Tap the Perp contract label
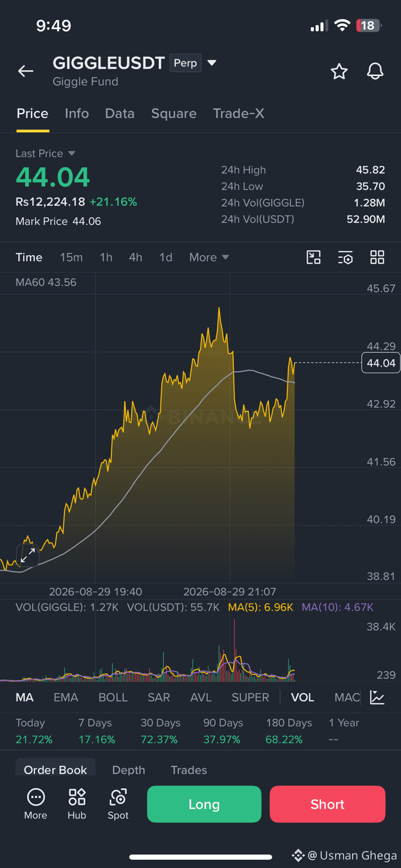The width and height of the screenshot is (401, 868). point(185,63)
